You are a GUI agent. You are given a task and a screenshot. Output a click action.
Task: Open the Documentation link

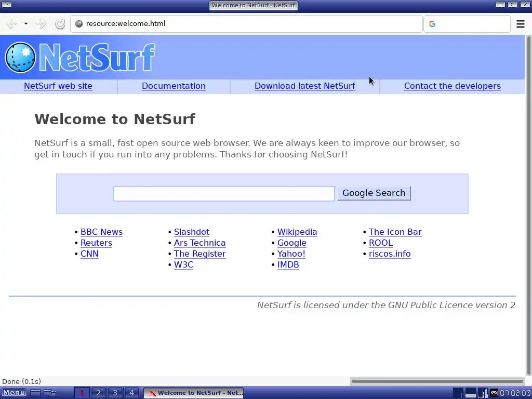point(174,86)
